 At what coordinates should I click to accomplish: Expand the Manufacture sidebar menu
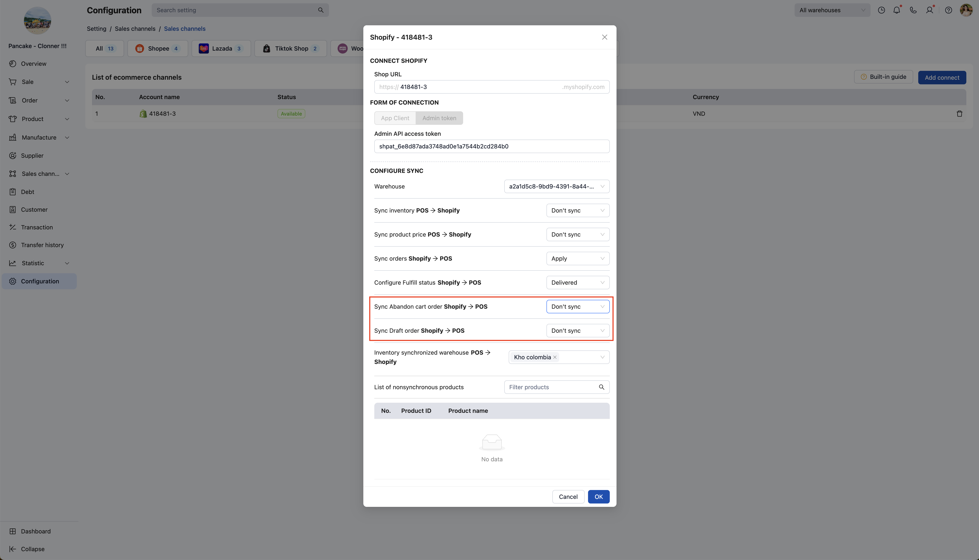(39, 137)
